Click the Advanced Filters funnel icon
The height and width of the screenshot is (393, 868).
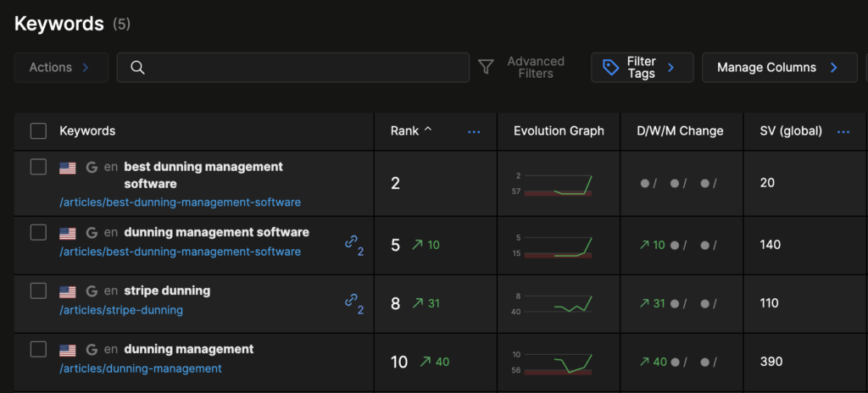pos(486,67)
